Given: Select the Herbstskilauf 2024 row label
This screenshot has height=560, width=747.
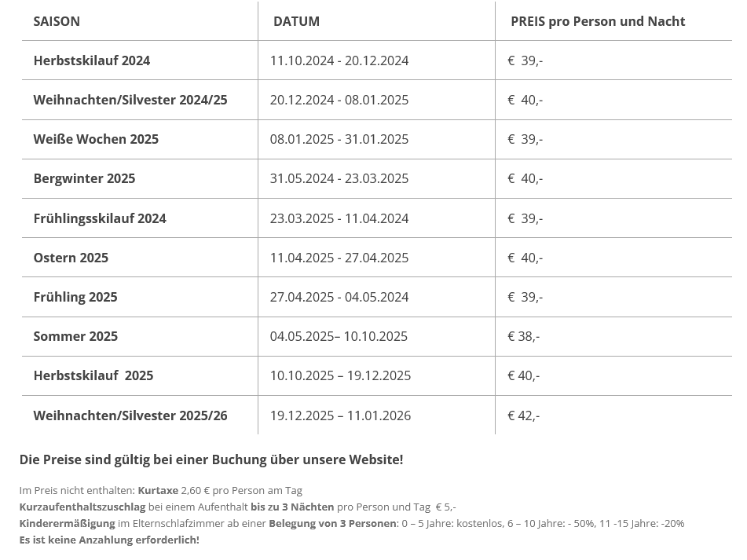Looking at the screenshot, I should pyautogui.click(x=91, y=60).
